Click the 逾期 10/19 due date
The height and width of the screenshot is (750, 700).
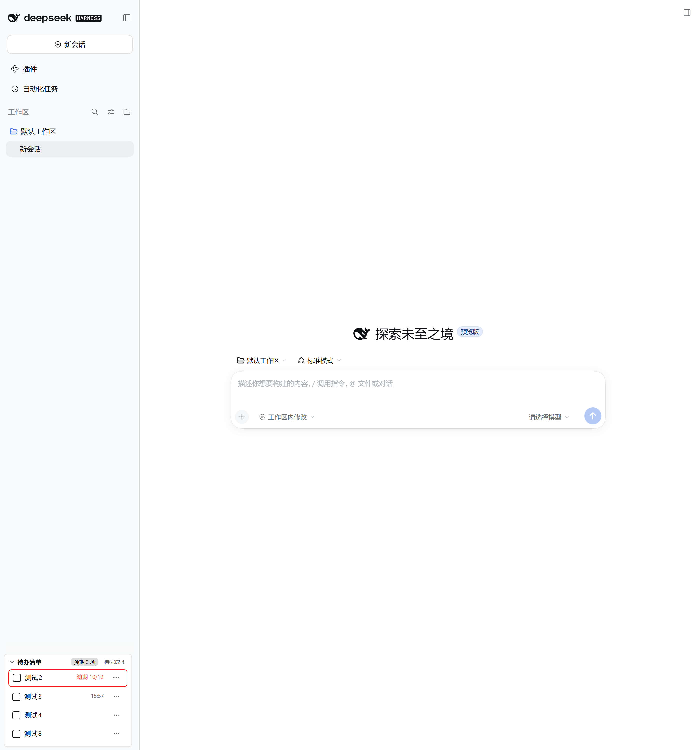tap(90, 677)
